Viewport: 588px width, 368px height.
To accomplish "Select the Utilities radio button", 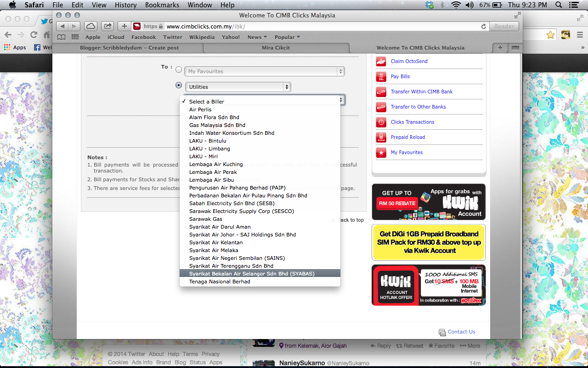I will point(179,85).
